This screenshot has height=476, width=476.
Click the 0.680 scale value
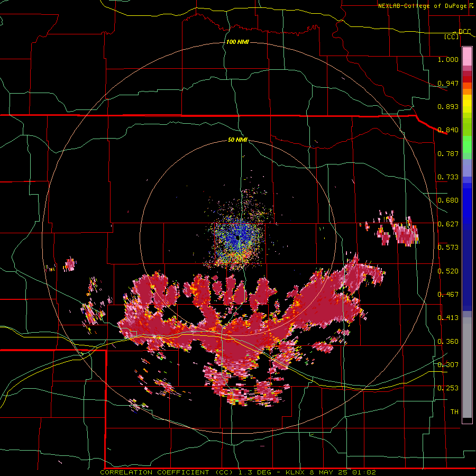click(x=448, y=200)
